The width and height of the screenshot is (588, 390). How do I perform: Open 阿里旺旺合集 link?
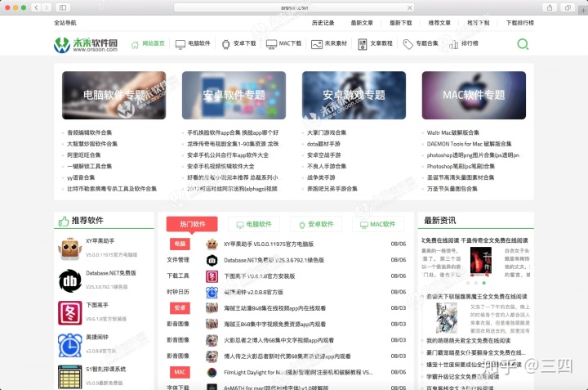click(83, 155)
